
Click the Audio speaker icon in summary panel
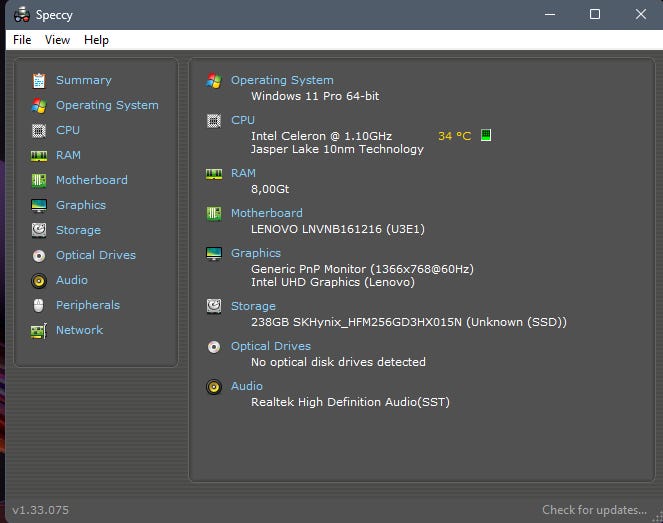[213, 387]
